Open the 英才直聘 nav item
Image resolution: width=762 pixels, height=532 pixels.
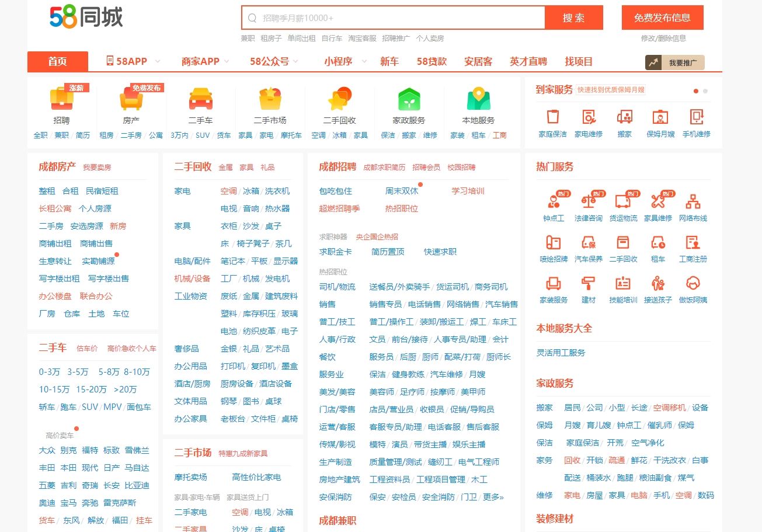[528, 61]
